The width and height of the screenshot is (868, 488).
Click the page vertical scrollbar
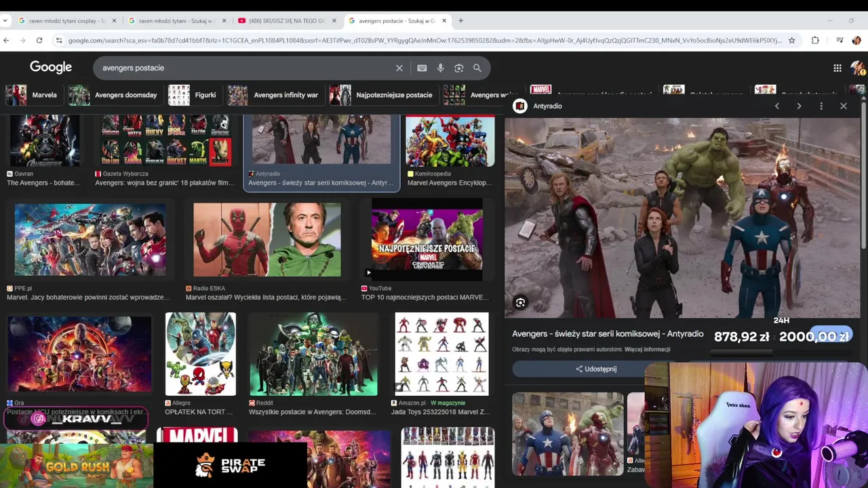pos(864,176)
